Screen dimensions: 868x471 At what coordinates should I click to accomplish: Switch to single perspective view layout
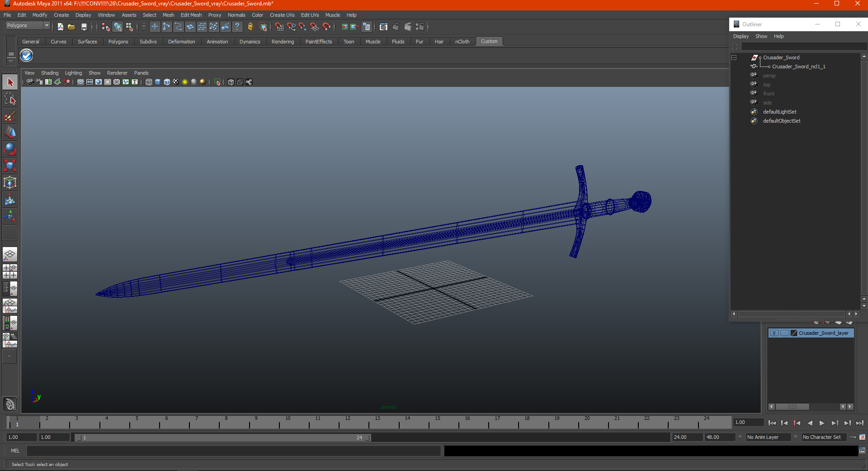point(10,254)
